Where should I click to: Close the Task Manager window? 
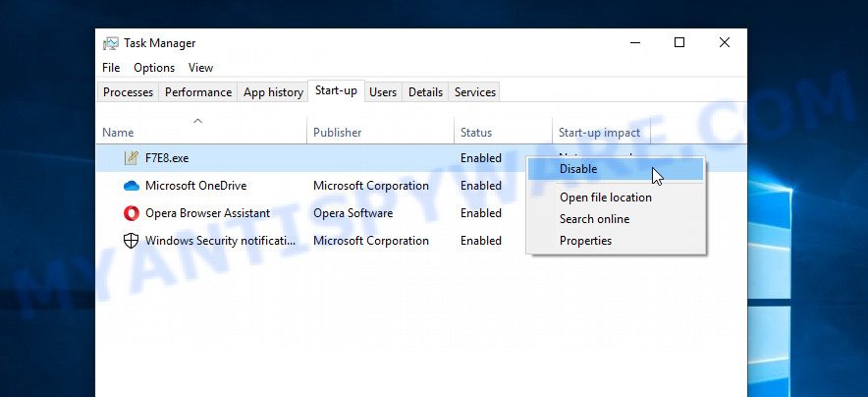724,42
